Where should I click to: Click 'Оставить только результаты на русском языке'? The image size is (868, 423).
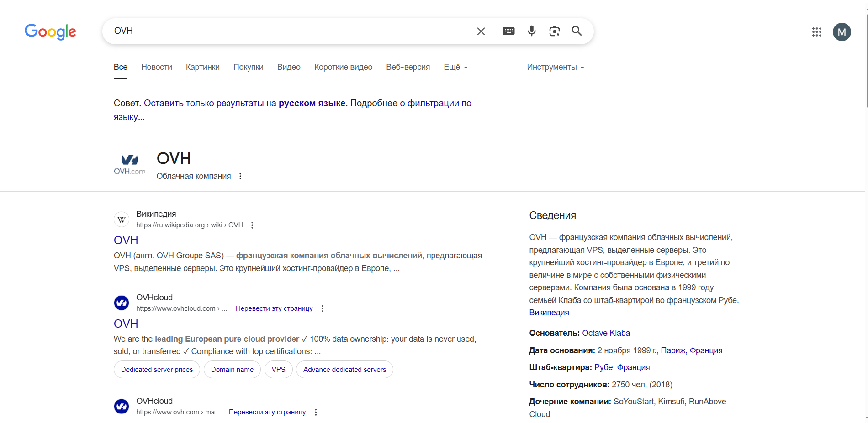point(245,103)
